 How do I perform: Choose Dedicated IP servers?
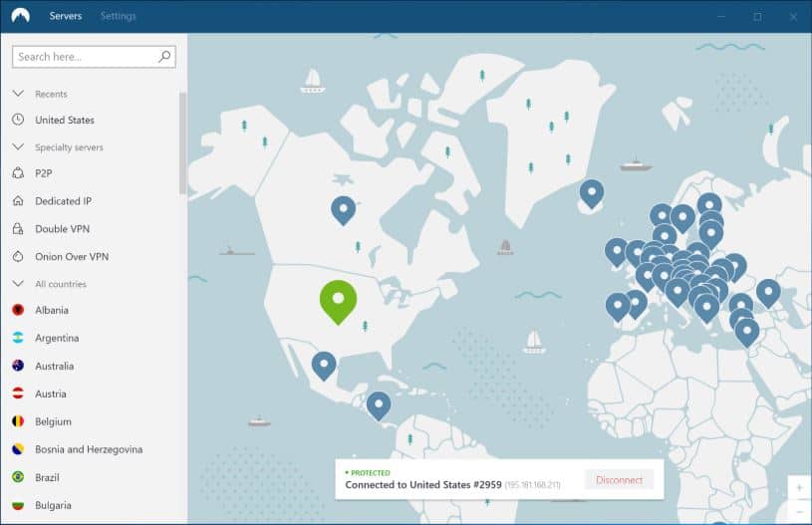[x=63, y=201]
